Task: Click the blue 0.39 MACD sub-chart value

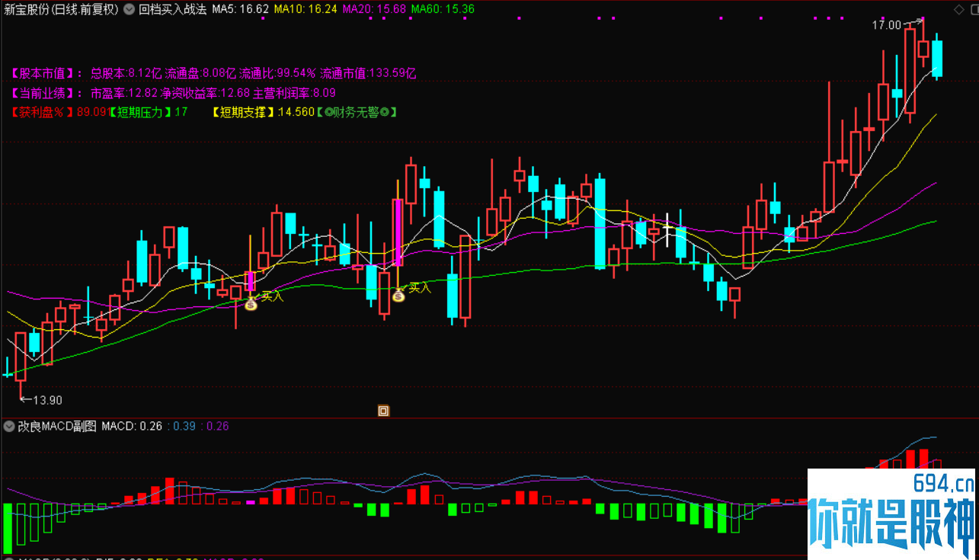Action: (x=184, y=426)
